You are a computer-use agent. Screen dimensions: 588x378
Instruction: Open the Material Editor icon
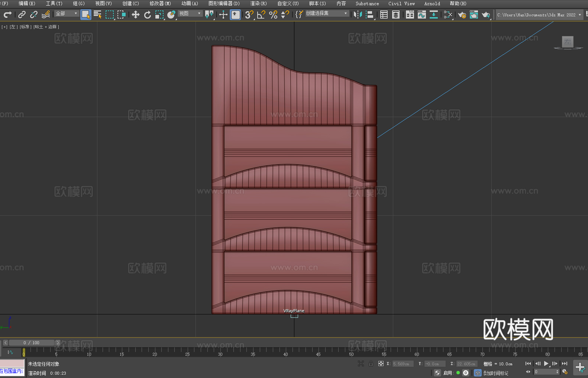tap(448, 14)
